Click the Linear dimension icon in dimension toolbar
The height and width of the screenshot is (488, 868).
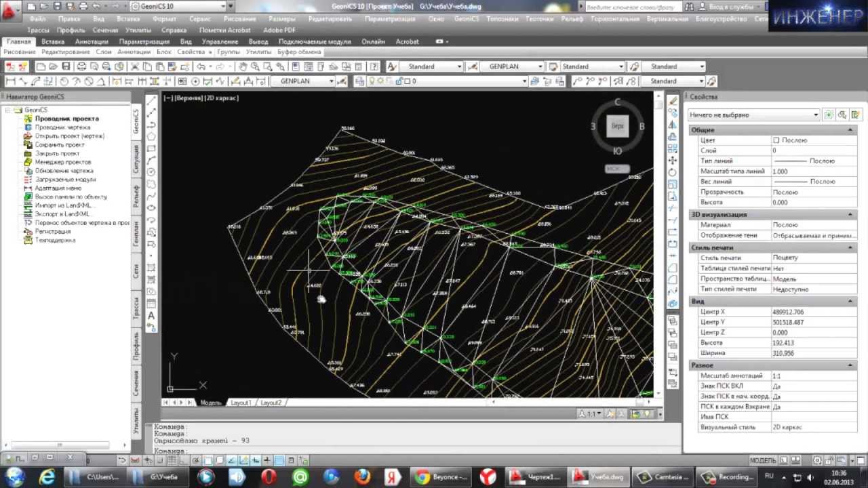(11, 81)
